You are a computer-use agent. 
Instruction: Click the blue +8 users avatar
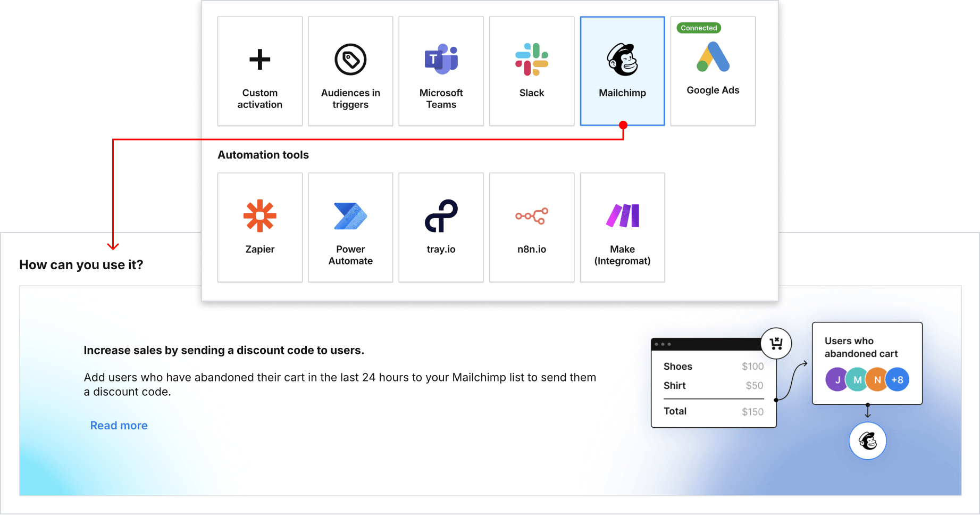pos(898,380)
